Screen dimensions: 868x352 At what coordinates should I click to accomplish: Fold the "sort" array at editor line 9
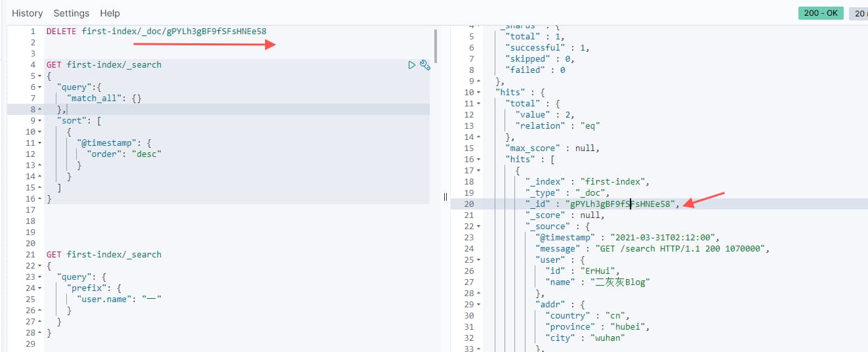point(39,121)
